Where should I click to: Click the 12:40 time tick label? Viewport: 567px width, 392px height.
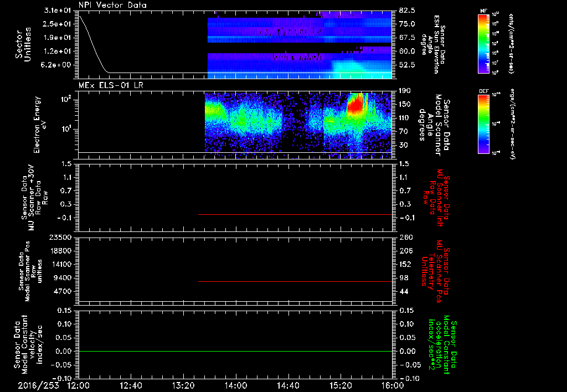[131, 385]
